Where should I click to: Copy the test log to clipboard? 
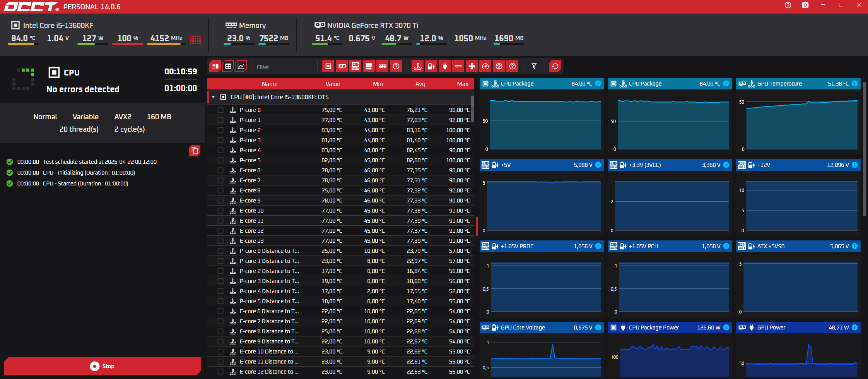(195, 151)
